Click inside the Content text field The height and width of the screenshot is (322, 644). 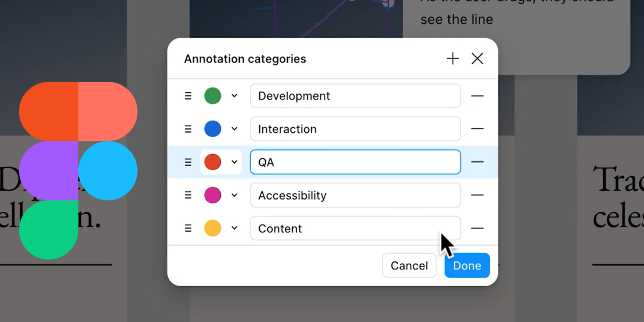(x=355, y=228)
